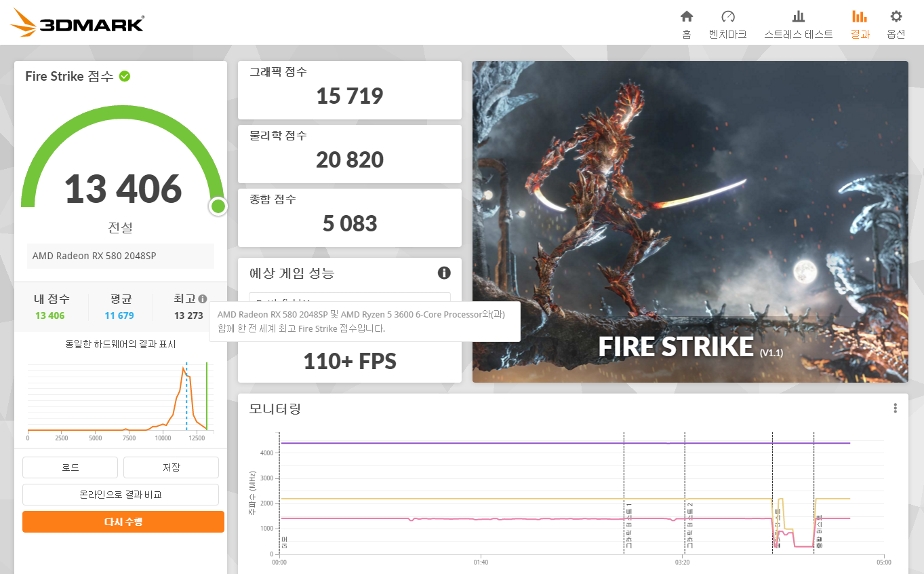Select the 결과 results tab
This screenshot has width=924, height=574.
tap(860, 23)
